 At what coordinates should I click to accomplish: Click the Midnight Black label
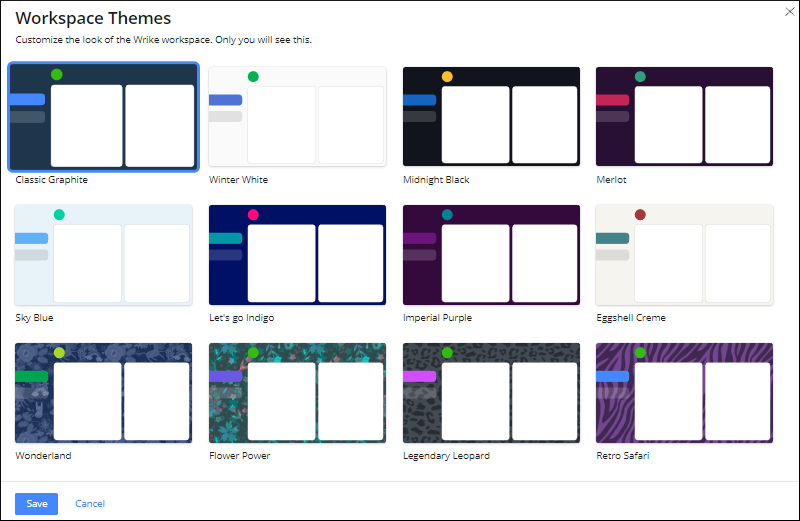[x=436, y=180]
